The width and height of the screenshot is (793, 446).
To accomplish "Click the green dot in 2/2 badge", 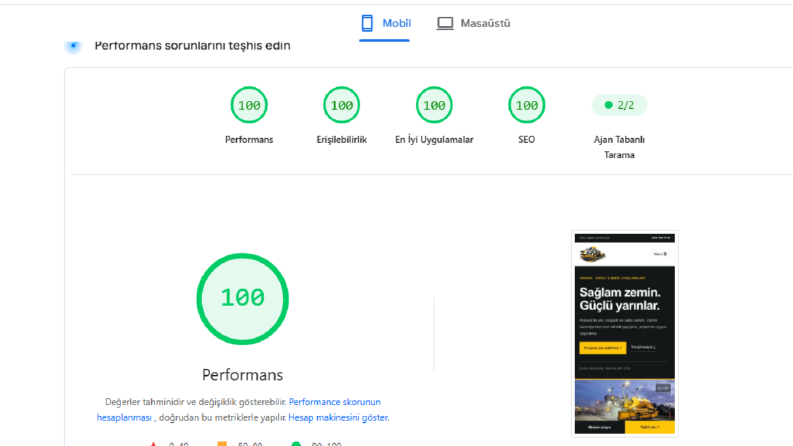I will coord(608,105).
